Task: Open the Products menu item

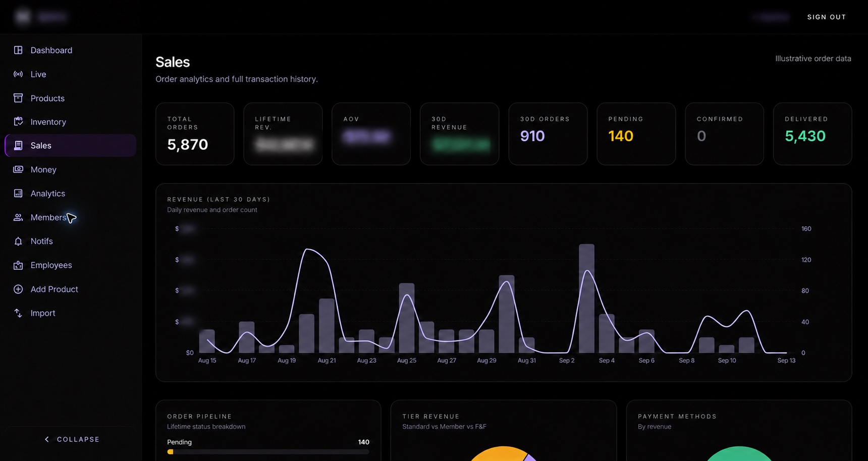Action: pos(71,98)
